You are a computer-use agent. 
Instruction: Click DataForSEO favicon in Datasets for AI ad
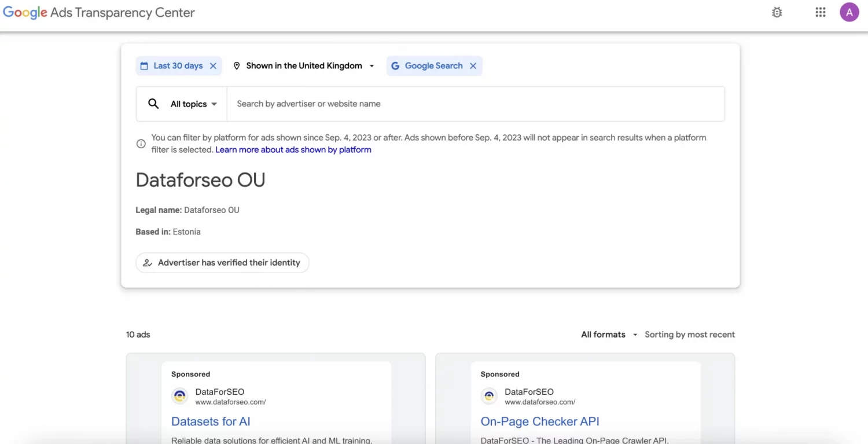pos(180,396)
